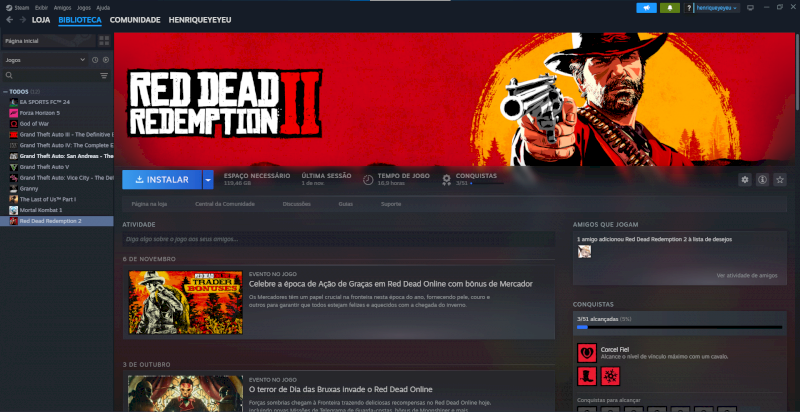Click the snowflake achievement icon
This screenshot has width=800, height=412.
[x=610, y=376]
